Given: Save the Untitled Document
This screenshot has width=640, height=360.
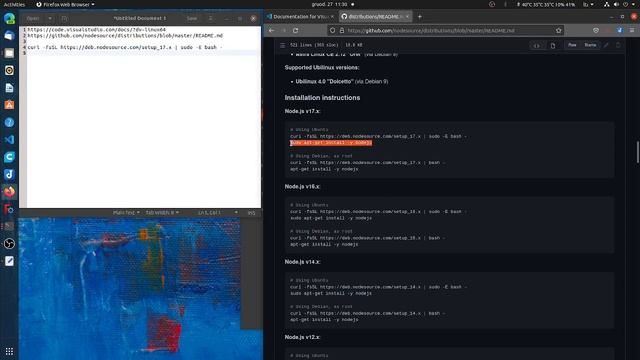Looking at the screenshot, I should tap(191, 18).
